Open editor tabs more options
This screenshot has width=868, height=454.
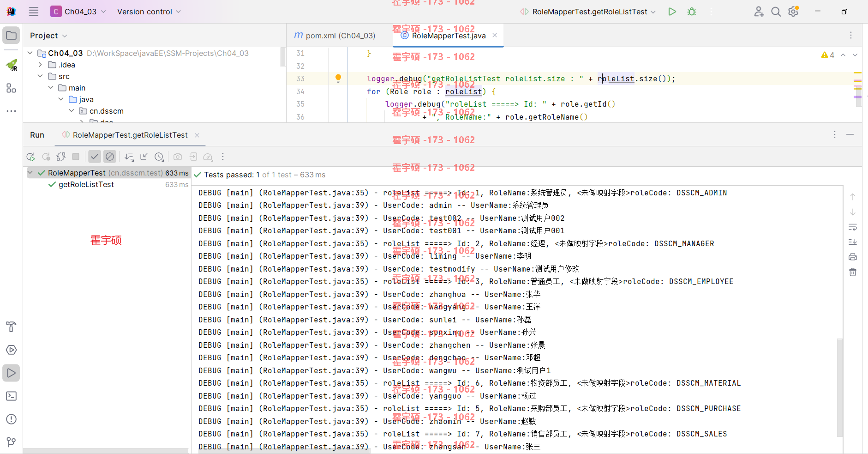(x=851, y=35)
